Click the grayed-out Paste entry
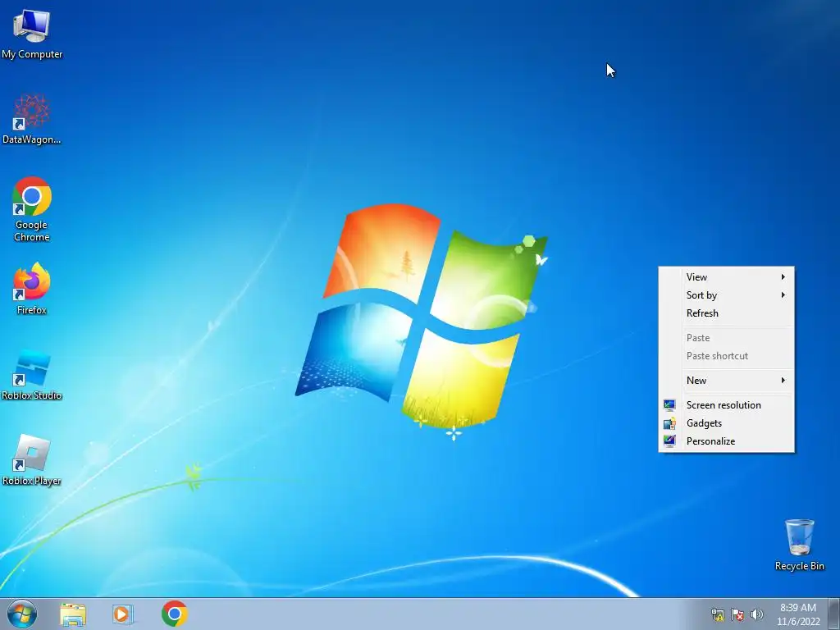Viewport: 840px width, 630px height. point(727,338)
